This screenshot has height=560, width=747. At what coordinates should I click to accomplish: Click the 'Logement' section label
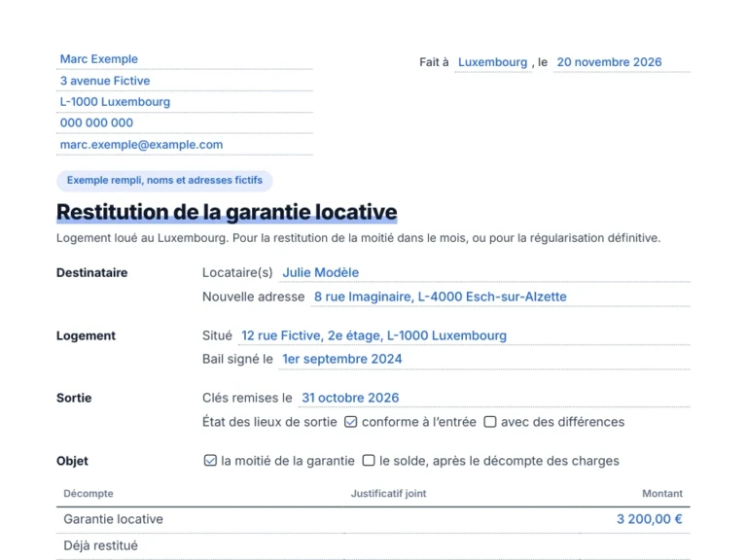click(x=86, y=335)
